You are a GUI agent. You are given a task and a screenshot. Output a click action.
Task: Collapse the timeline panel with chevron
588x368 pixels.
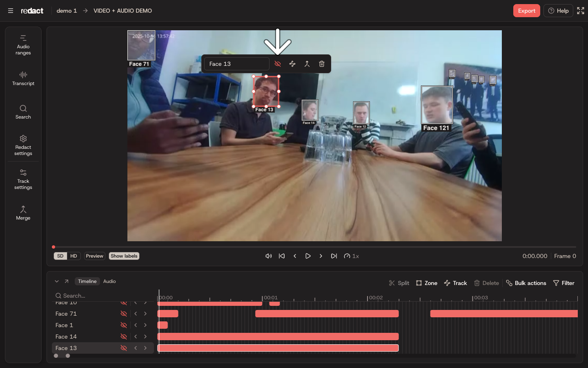57,281
